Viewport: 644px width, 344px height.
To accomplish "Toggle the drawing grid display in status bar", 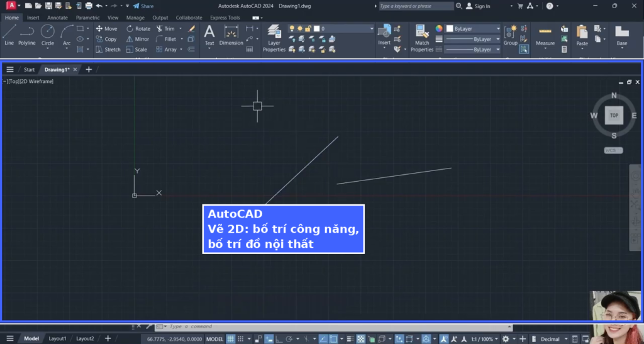I will pyautogui.click(x=231, y=339).
